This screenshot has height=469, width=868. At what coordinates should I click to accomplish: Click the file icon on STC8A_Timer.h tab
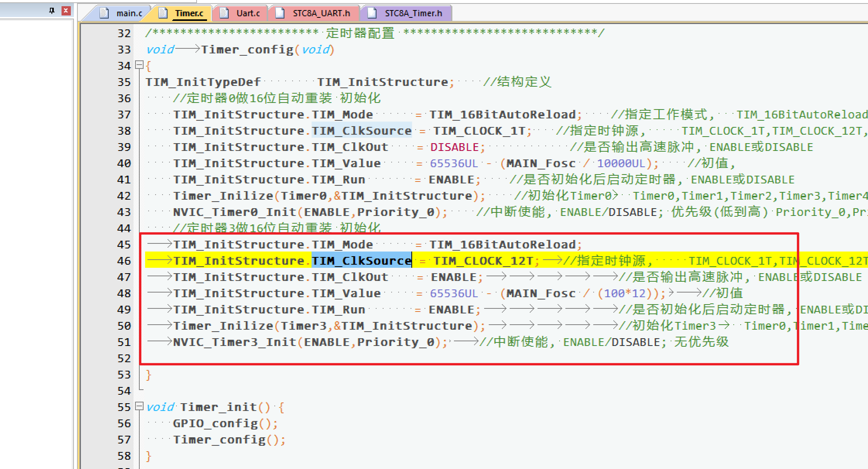coord(372,13)
